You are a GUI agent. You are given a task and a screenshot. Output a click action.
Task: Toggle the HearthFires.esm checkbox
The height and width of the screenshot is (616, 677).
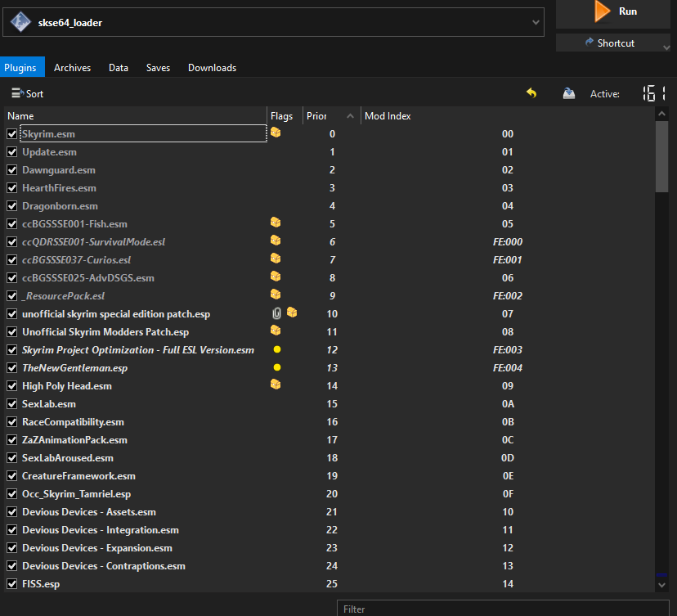pyautogui.click(x=12, y=188)
